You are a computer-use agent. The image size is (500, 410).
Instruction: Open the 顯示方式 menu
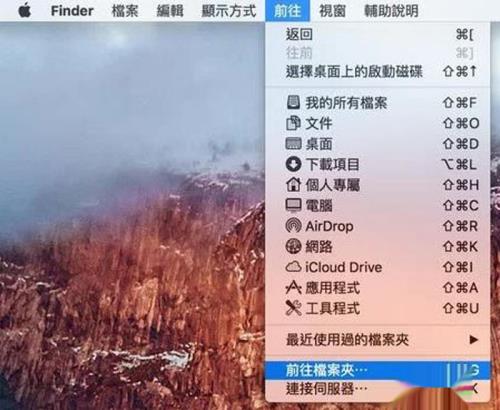pos(229,11)
